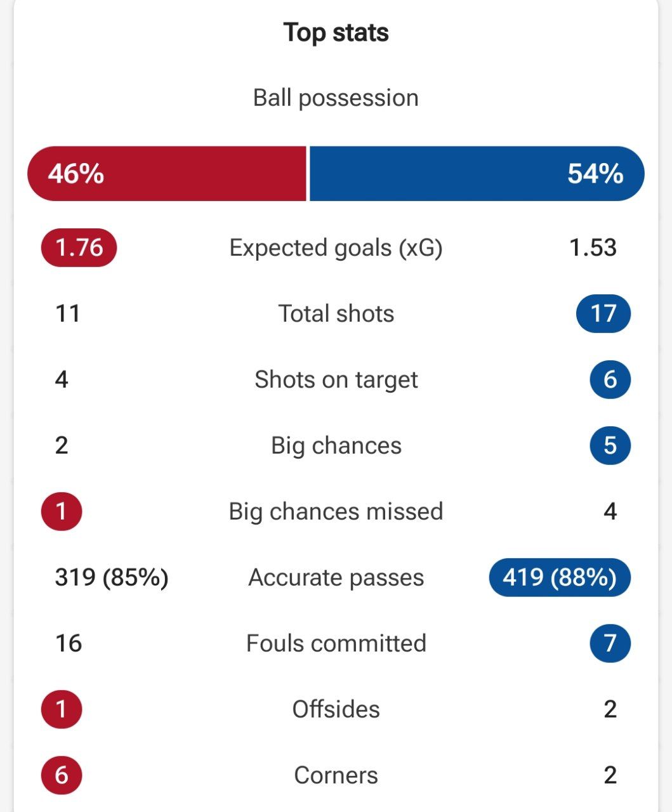Click the Total shots label
The width and height of the screenshot is (672, 812).
[336, 313]
